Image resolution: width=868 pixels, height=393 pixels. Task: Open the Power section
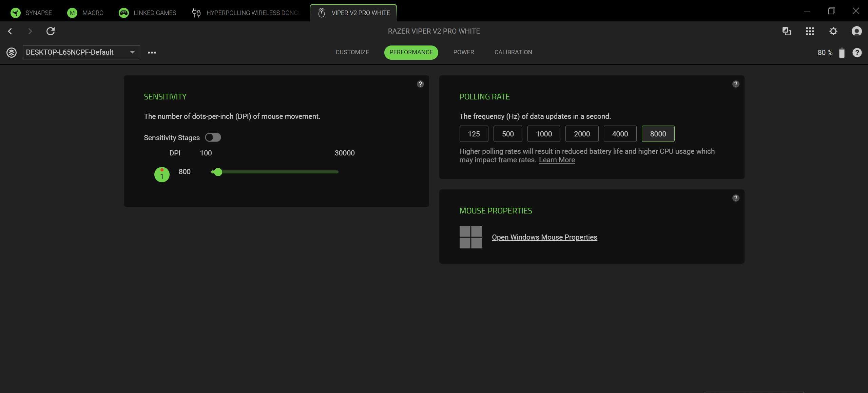tap(464, 52)
